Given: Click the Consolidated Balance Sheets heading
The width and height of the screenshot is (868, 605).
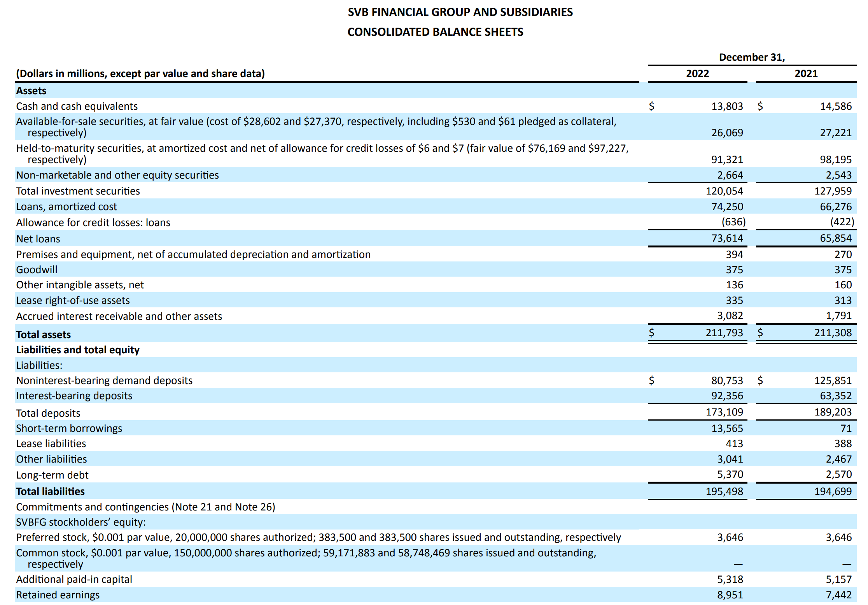Looking at the screenshot, I should 435,32.
